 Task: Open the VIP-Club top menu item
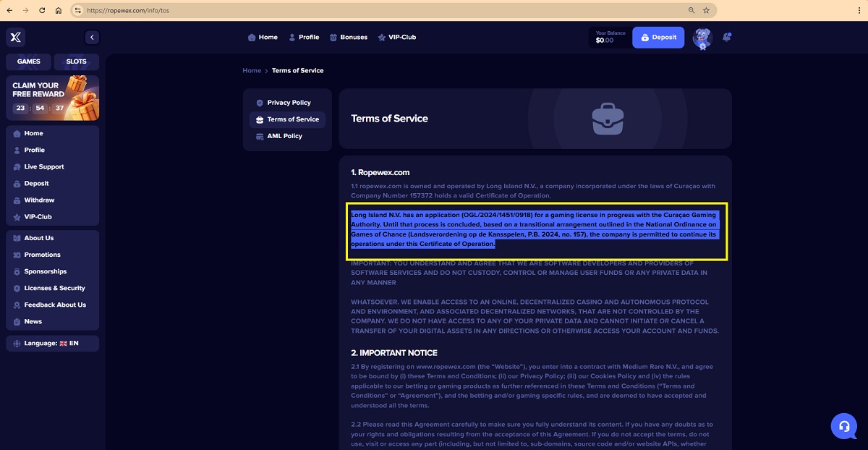(x=396, y=38)
